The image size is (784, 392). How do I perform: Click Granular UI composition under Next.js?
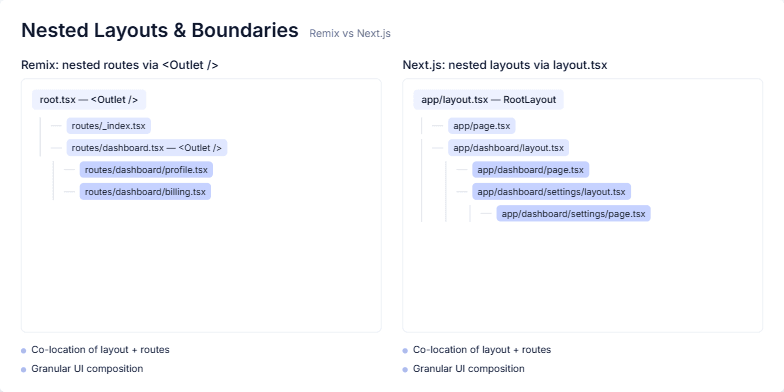[468, 368]
